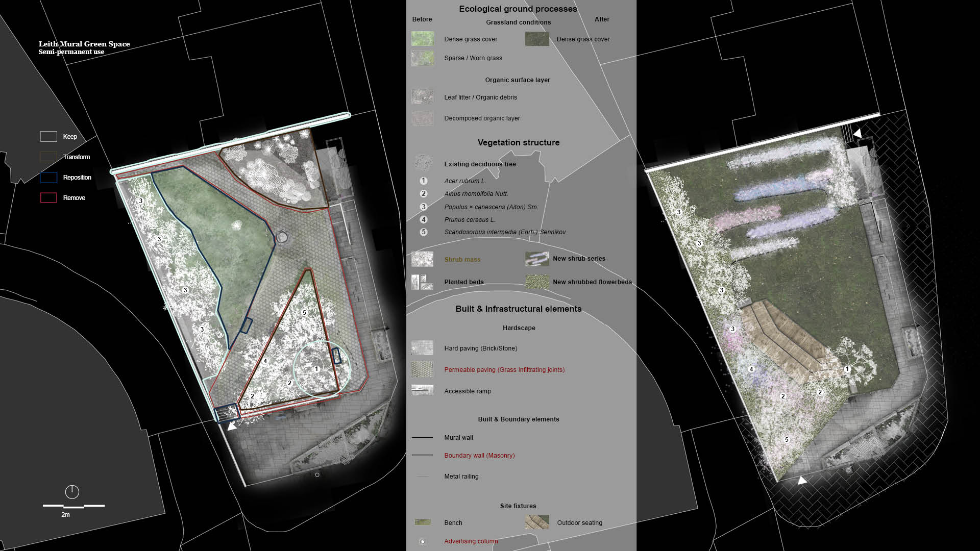The width and height of the screenshot is (980, 551).
Task: Click the 'Prunus cerasus L.' species label
Action: [x=470, y=220]
